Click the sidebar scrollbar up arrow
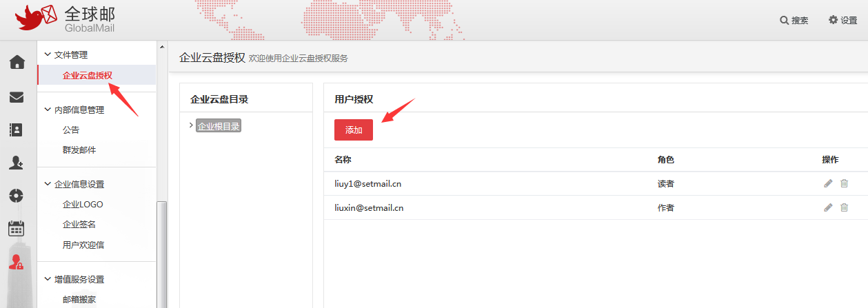The width and height of the screenshot is (868, 308). pos(162,47)
